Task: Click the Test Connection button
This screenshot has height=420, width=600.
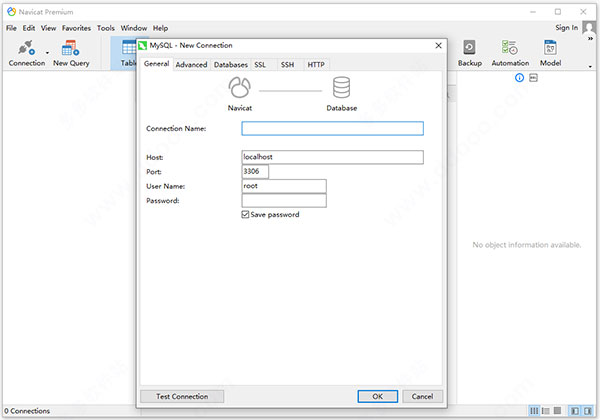Action: [x=182, y=396]
